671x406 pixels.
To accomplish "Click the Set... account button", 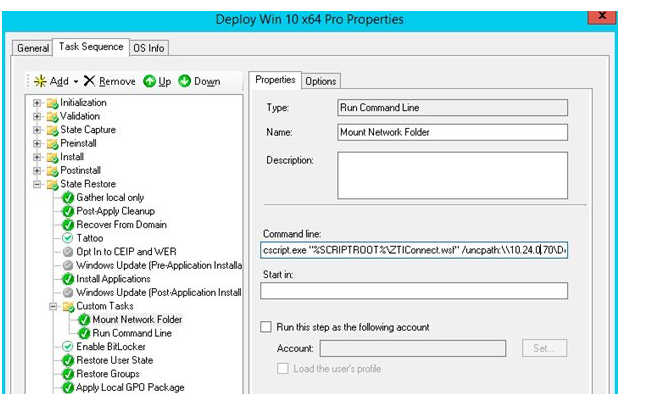I will 544,348.
